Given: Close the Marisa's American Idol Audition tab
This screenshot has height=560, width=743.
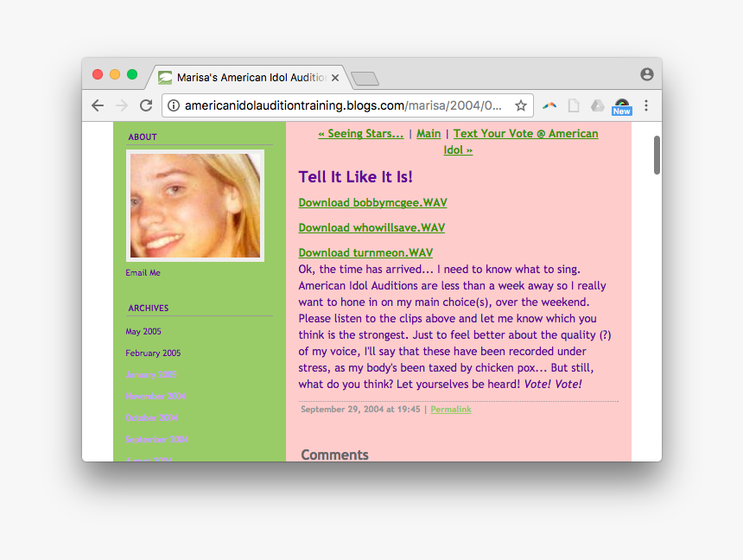Looking at the screenshot, I should click(x=335, y=78).
